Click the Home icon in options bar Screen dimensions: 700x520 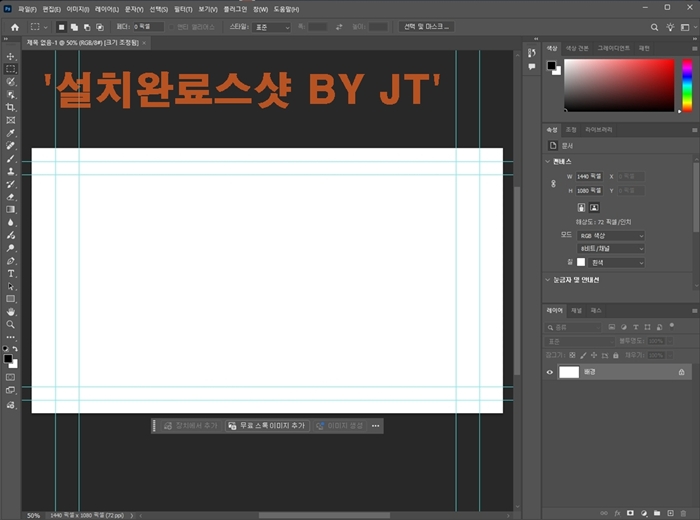tap(14, 27)
